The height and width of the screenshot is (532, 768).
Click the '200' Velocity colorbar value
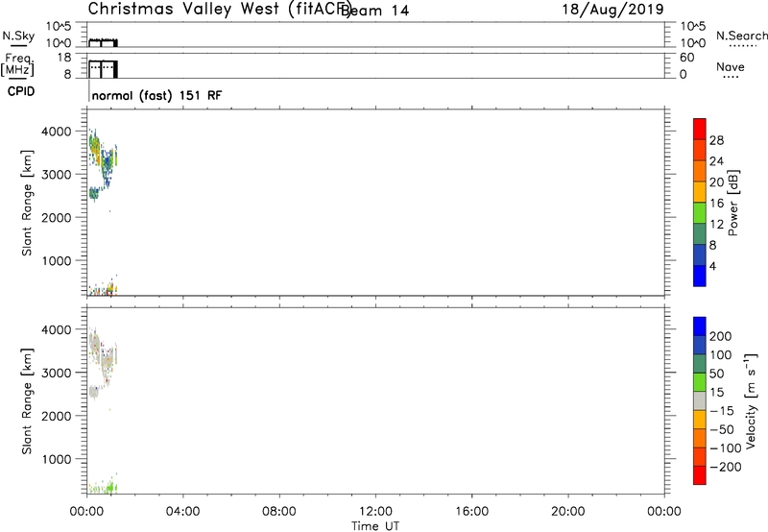721,336
